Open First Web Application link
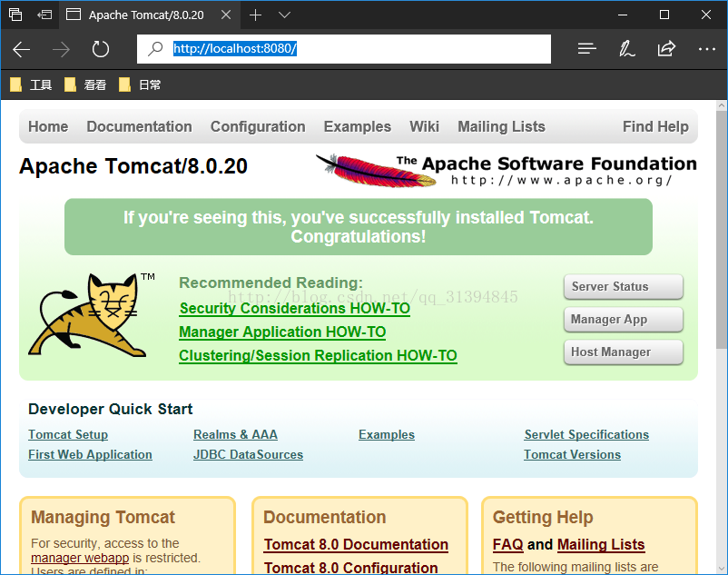 pyautogui.click(x=90, y=455)
